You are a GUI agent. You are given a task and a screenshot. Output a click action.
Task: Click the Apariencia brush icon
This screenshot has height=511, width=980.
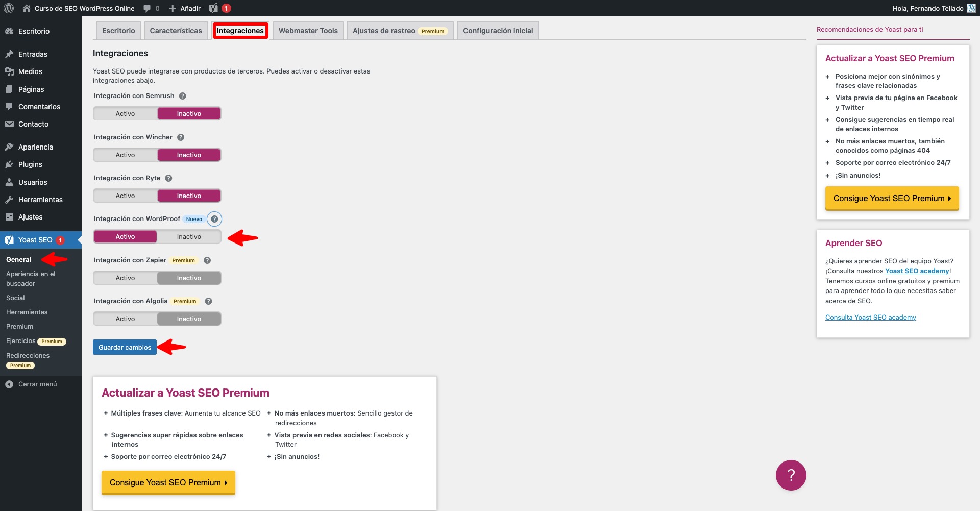9,147
